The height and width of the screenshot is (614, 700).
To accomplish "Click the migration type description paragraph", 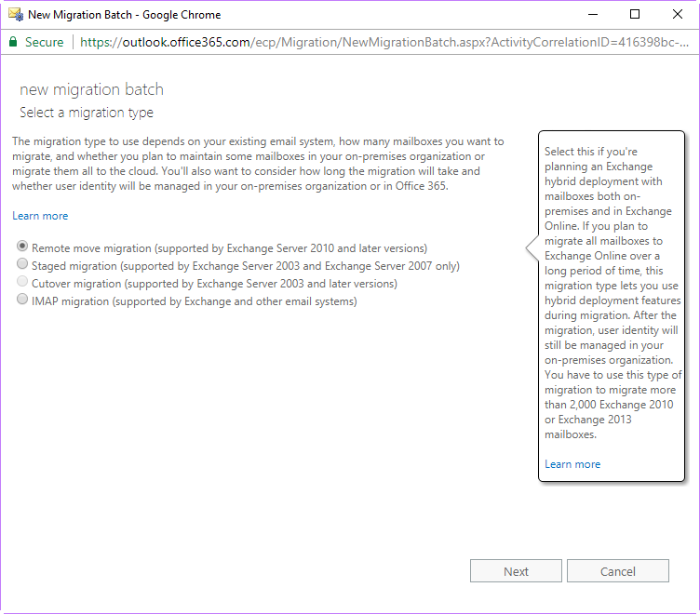I will tap(258, 164).
